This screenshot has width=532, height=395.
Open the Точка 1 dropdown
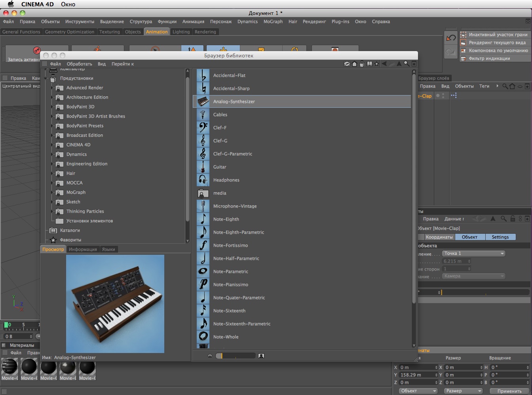pos(474,254)
